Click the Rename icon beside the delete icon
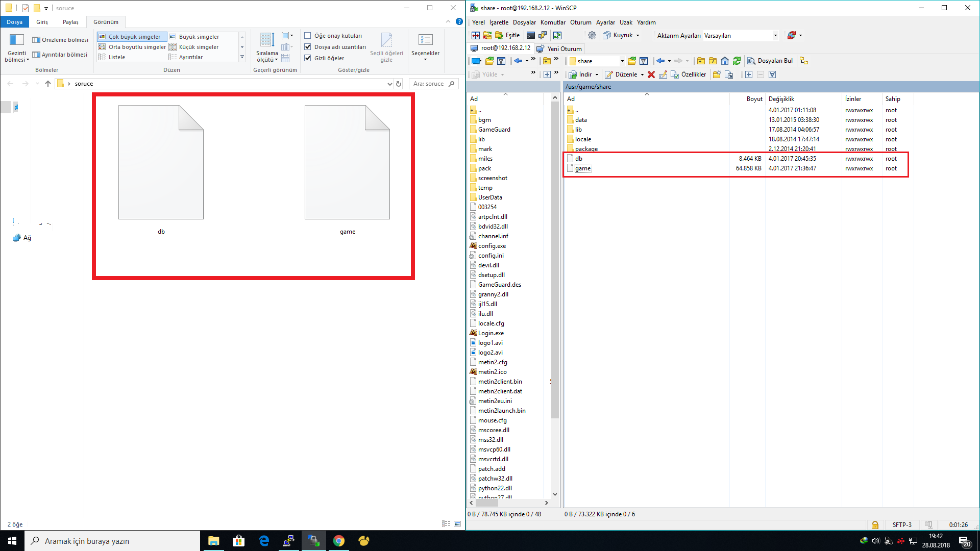980x551 pixels. point(663,74)
